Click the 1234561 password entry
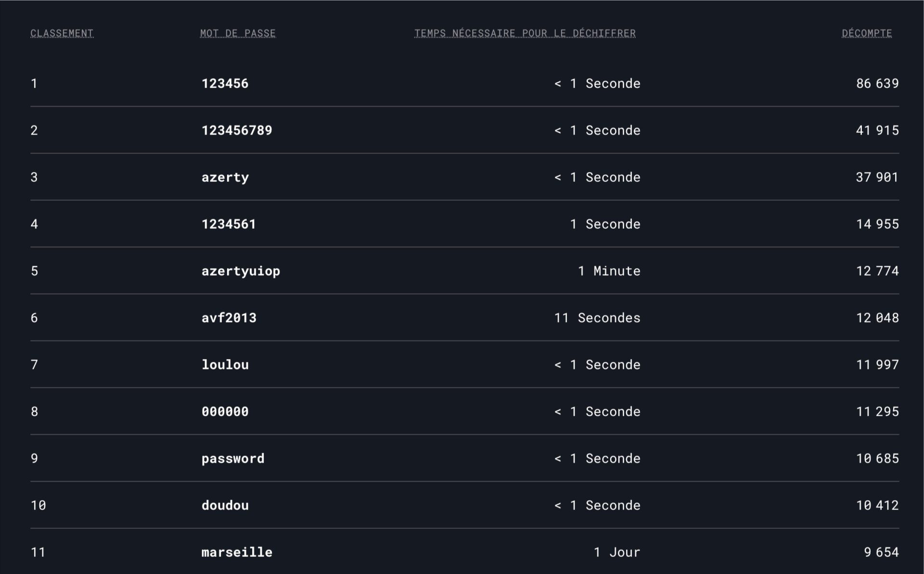The width and height of the screenshot is (924, 574). click(x=229, y=224)
